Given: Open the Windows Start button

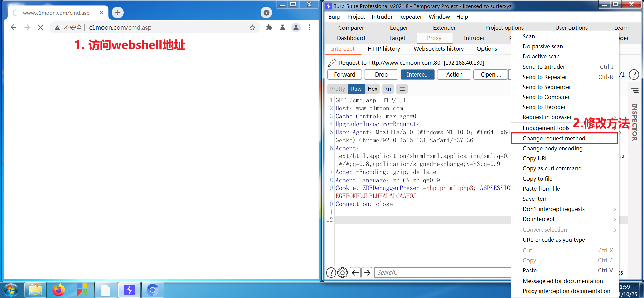Looking at the screenshot, I should [x=11, y=290].
